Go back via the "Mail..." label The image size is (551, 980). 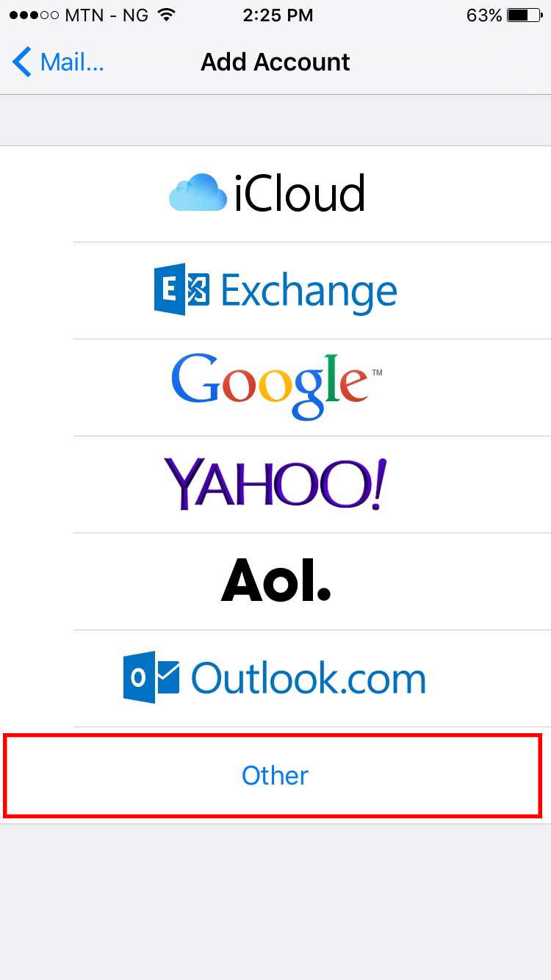coord(72,62)
